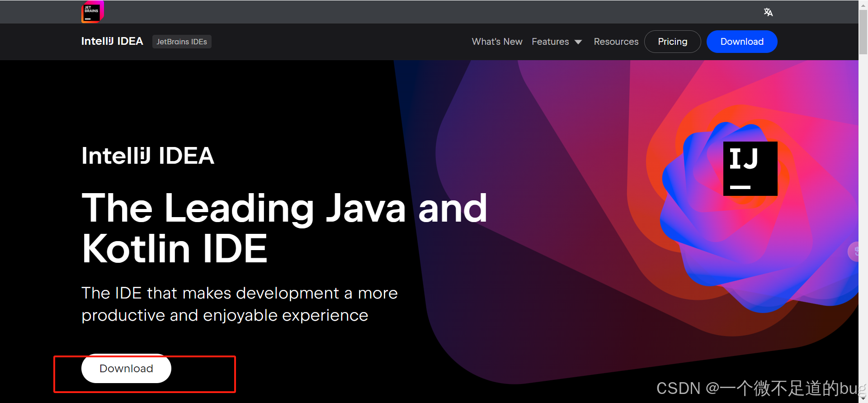Viewport: 868px width, 403px height.
Task: Click the IJ product logo
Action: coord(750,169)
